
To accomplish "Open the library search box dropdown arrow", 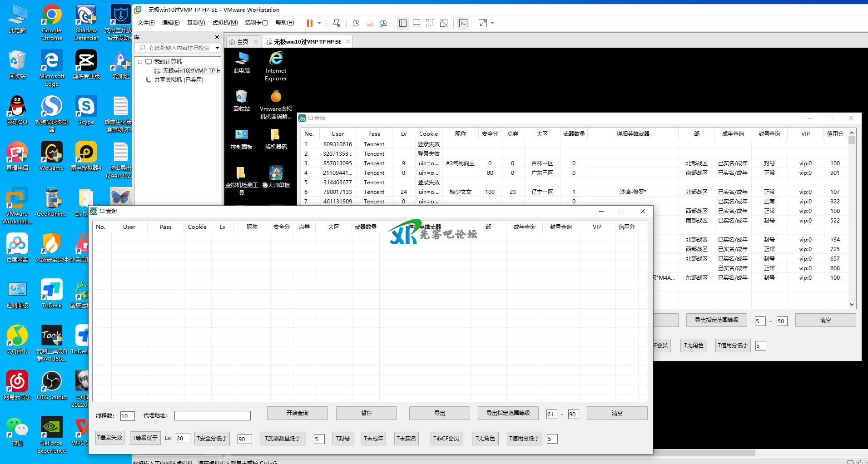I will coord(217,48).
